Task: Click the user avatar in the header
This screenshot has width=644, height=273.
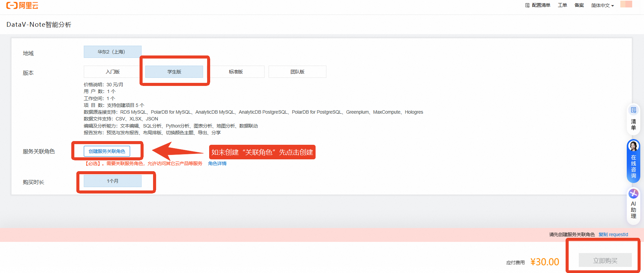Action: tap(626, 4)
